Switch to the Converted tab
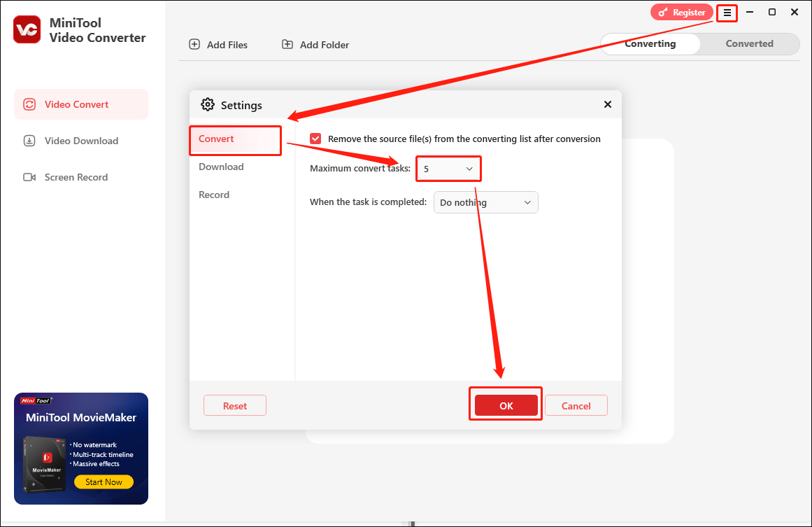 tap(749, 44)
